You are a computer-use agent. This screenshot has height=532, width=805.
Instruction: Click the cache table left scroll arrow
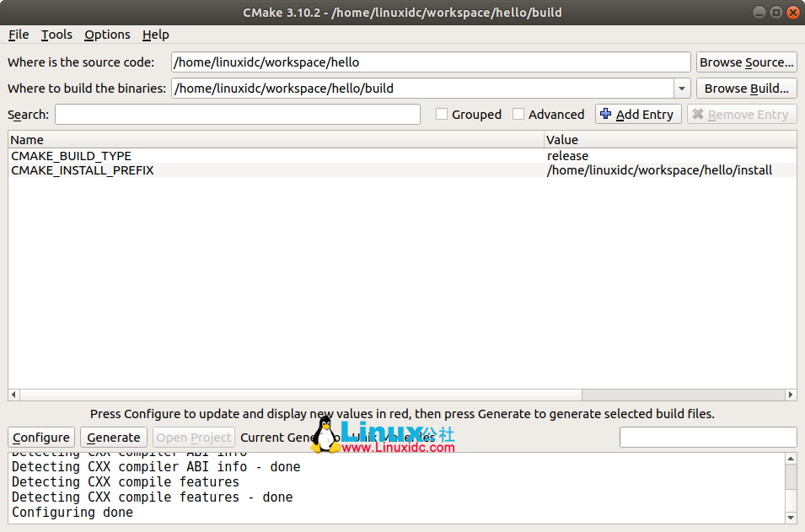pos(13,395)
